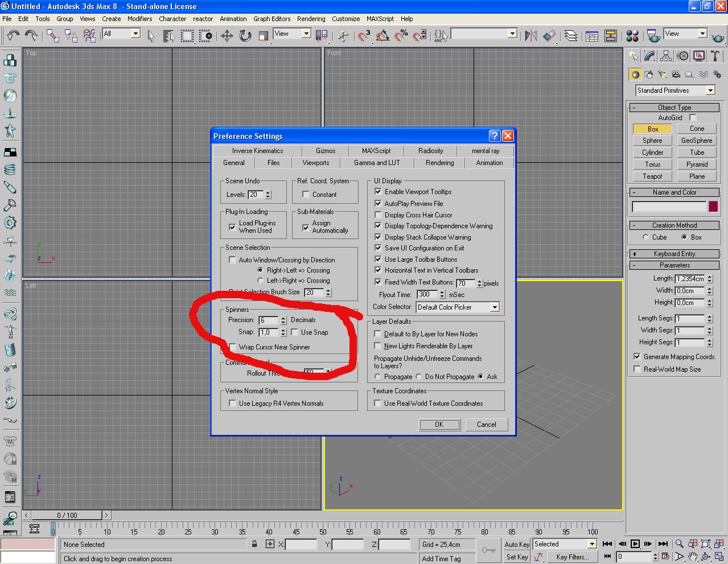Select the Do Not Propagate radio button

418,377
